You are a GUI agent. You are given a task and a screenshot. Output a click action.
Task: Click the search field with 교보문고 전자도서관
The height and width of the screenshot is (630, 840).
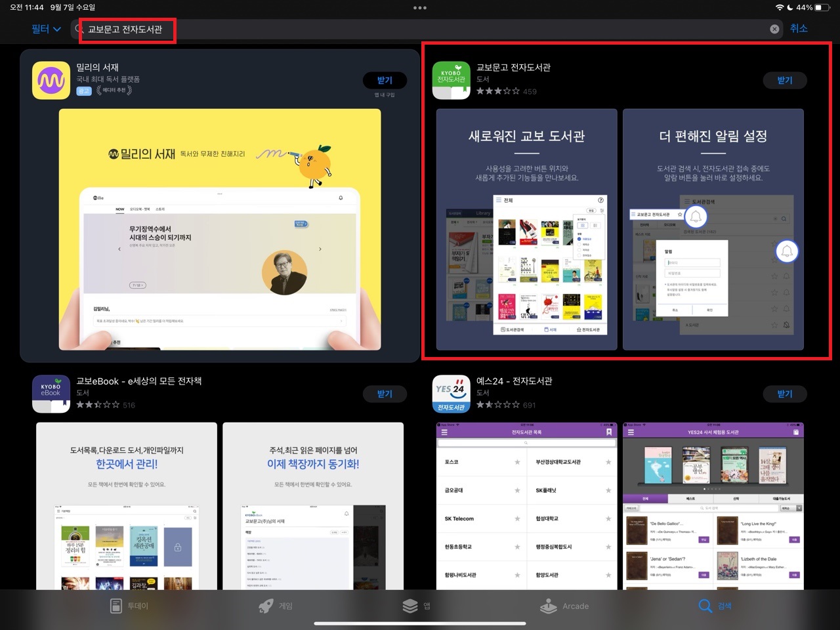pyautogui.click(x=427, y=29)
